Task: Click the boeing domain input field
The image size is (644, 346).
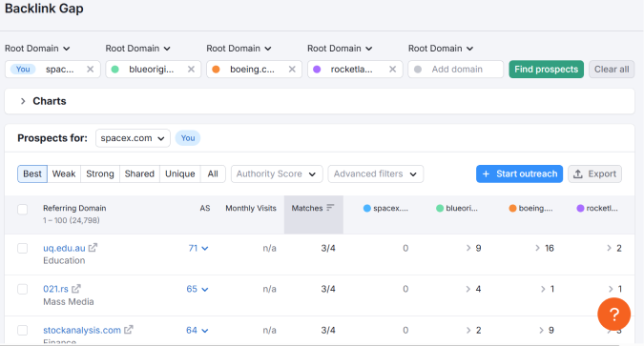Action: [254, 70]
